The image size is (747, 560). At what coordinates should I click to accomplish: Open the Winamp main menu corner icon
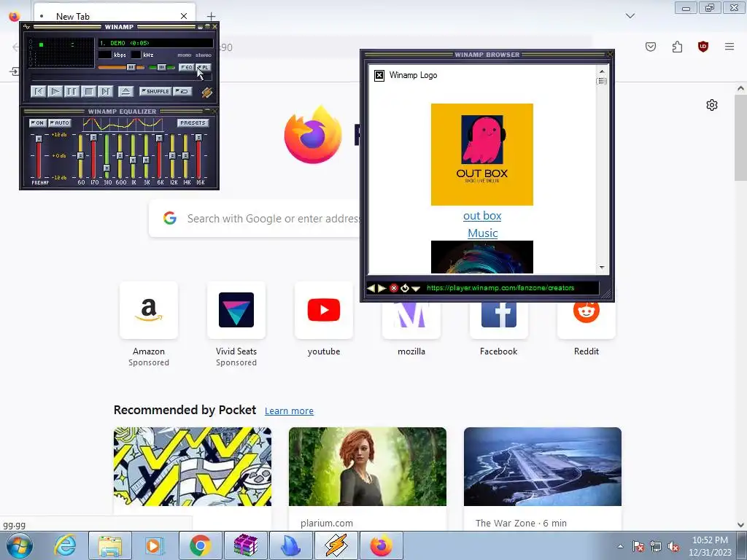click(27, 27)
